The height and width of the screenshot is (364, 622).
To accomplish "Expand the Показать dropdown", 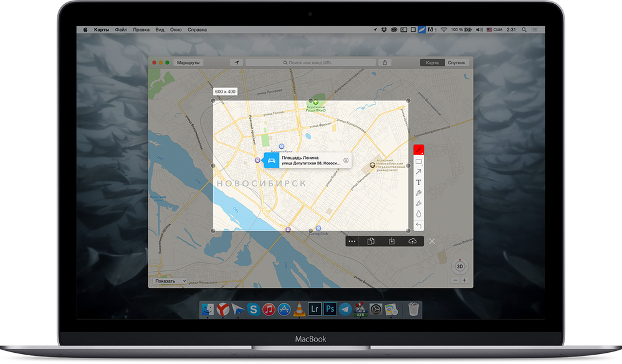I will pos(171,280).
